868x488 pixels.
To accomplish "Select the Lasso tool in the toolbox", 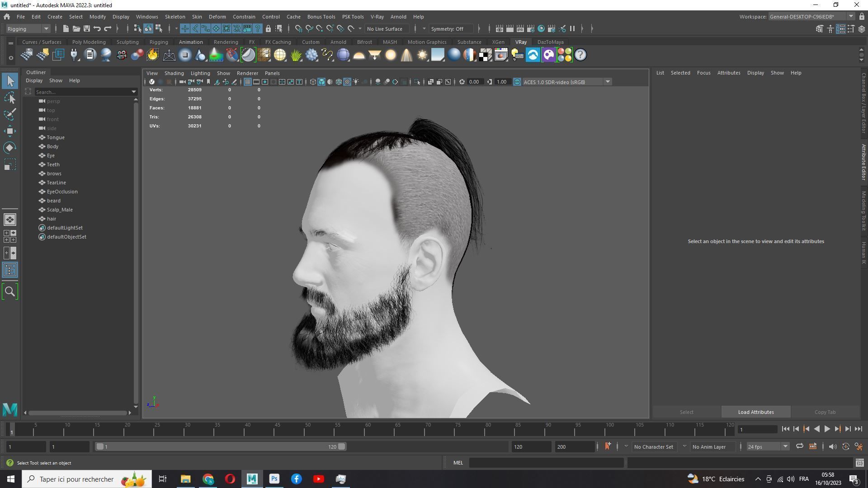I will tap(10, 98).
